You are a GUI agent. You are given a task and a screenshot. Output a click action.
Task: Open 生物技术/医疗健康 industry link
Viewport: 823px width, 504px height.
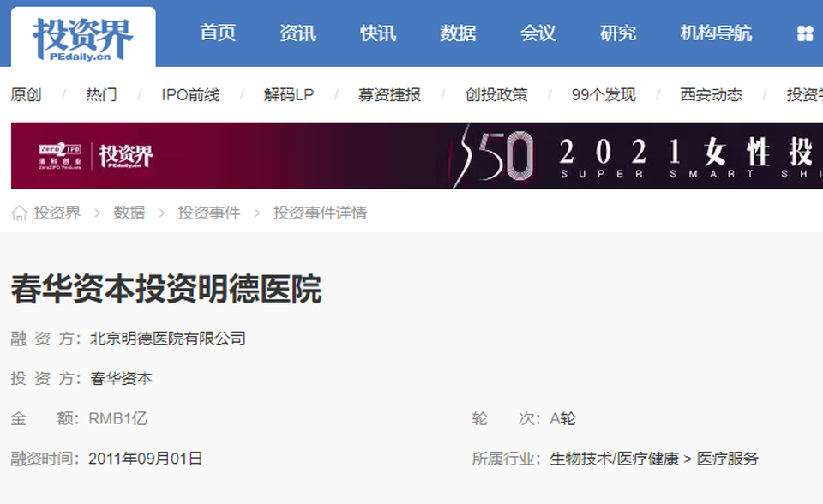click(x=614, y=459)
